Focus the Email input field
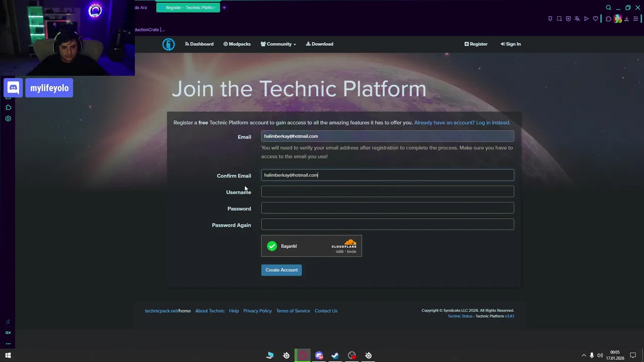This screenshot has height=362, width=644. click(x=387, y=136)
